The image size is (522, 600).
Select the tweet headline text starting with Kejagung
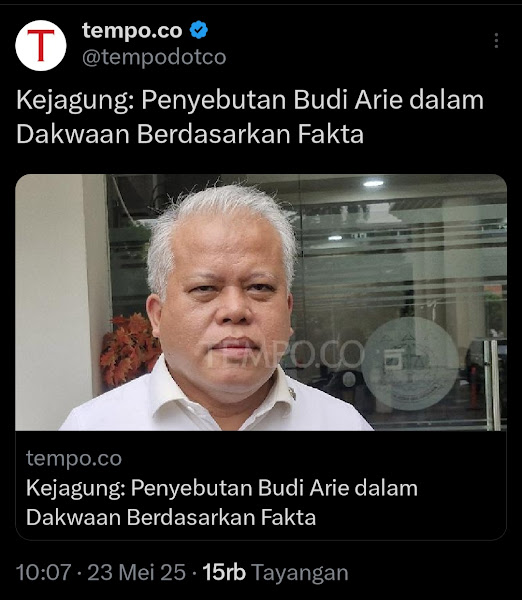point(250,117)
